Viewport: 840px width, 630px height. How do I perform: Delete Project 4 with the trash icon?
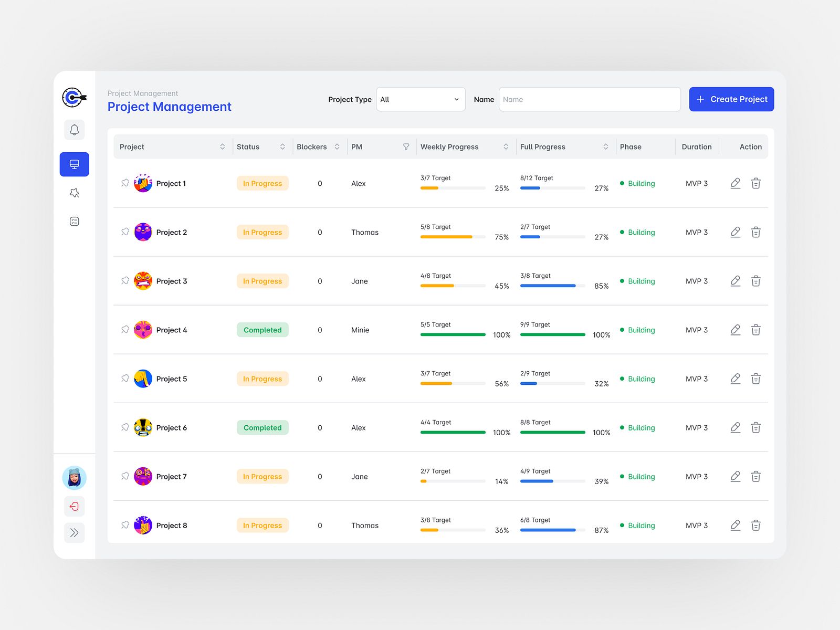[x=756, y=330]
